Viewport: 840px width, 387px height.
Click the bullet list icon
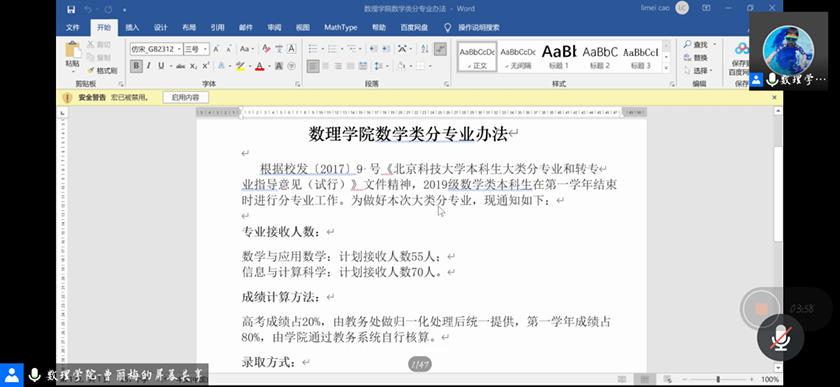click(x=313, y=49)
